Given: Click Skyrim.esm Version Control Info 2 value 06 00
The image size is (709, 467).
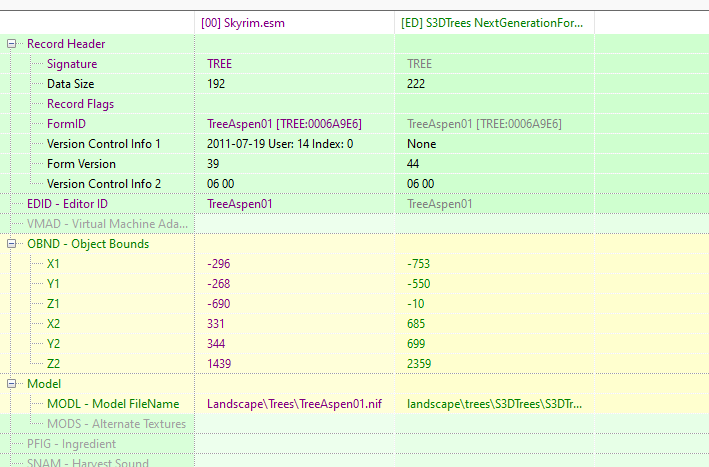Looking at the screenshot, I should point(220,184).
